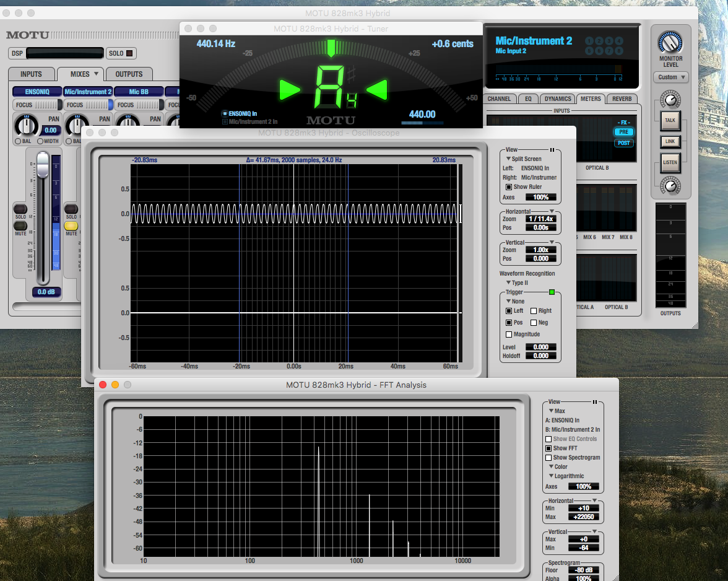Click the green left tuner arrow
The width and height of the screenshot is (728, 581).
[289, 90]
